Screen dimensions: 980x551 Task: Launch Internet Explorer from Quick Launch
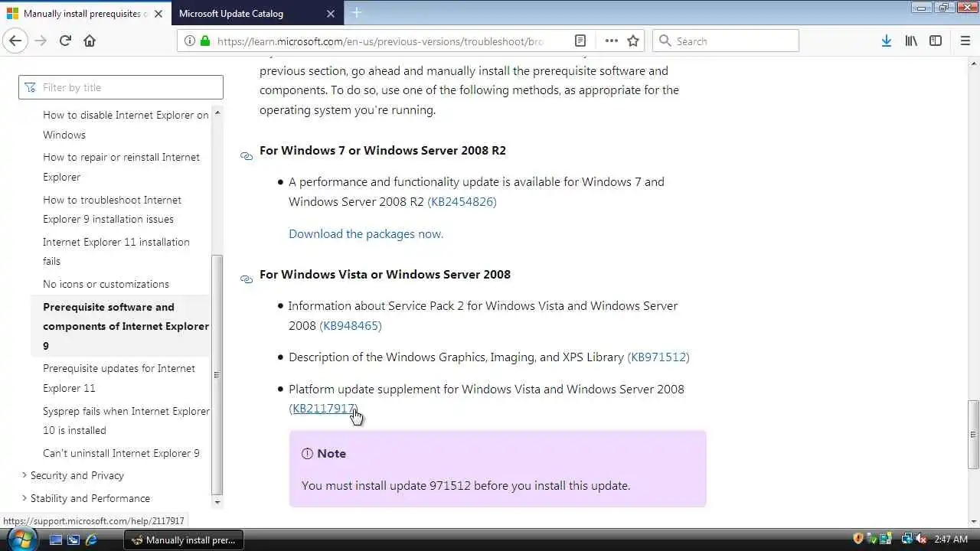point(91,540)
